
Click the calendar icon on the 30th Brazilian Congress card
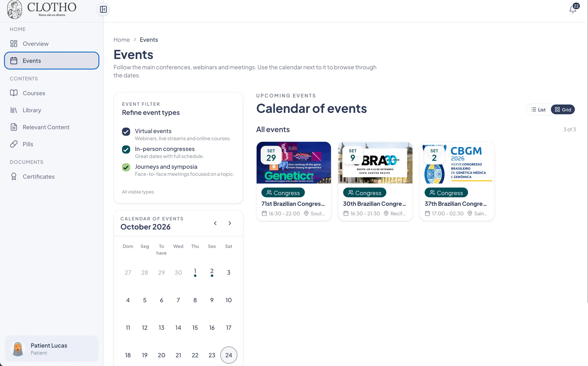point(346,213)
